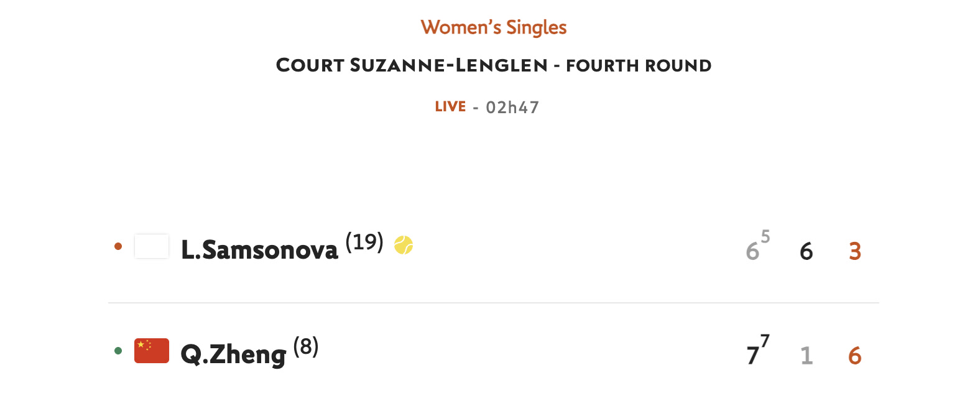Click the green dot before Q.Zheng
Screen dimensions: 980x393
(118, 351)
